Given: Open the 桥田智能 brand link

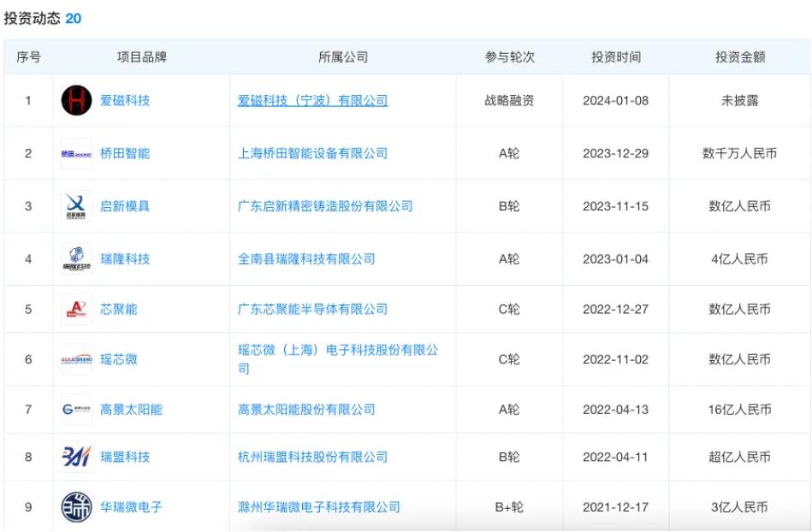Looking at the screenshot, I should point(125,153).
